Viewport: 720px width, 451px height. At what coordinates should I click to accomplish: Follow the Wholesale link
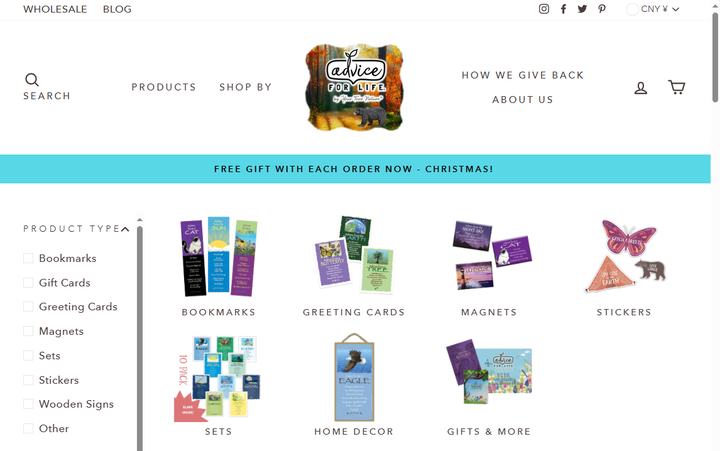pyautogui.click(x=55, y=9)
